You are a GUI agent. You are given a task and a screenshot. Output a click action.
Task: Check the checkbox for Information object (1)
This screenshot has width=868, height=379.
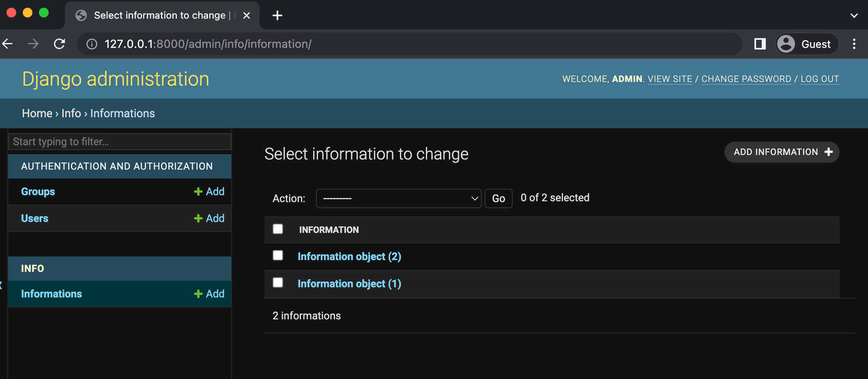(x=278, y=282)
